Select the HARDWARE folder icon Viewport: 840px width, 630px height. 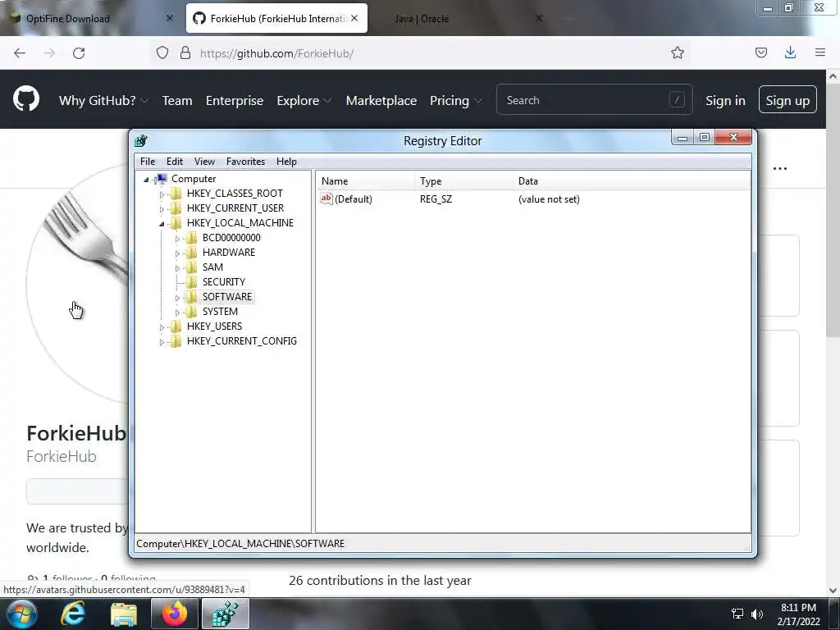coord(191,253)
